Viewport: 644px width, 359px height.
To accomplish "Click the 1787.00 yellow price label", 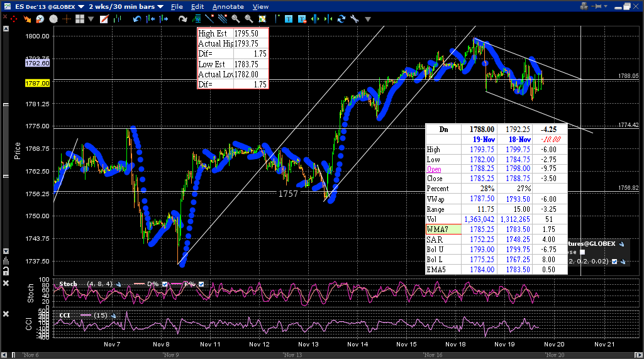I will (x=37, y=83).
